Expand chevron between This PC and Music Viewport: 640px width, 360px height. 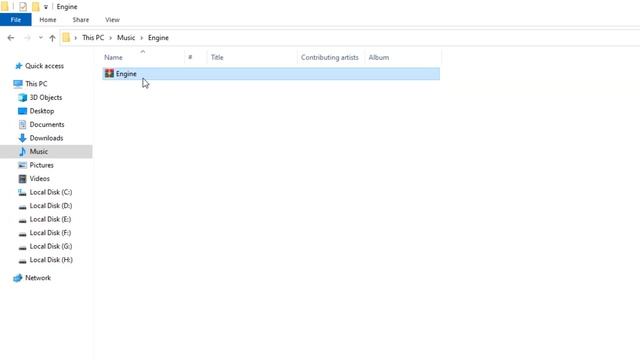tap(110, 38)
